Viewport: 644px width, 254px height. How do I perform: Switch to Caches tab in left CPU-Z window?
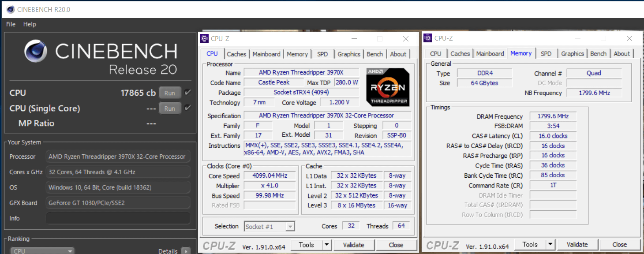click(236, 54)
